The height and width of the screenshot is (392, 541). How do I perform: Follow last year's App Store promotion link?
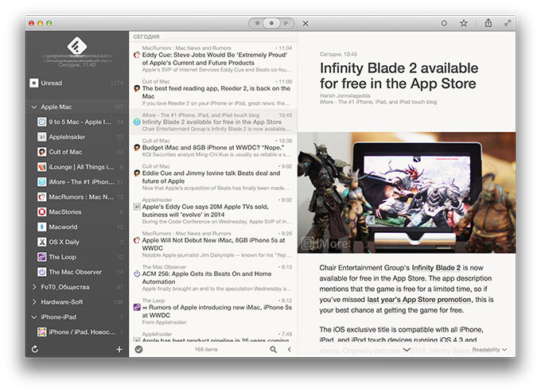click(x=418, y=300)
